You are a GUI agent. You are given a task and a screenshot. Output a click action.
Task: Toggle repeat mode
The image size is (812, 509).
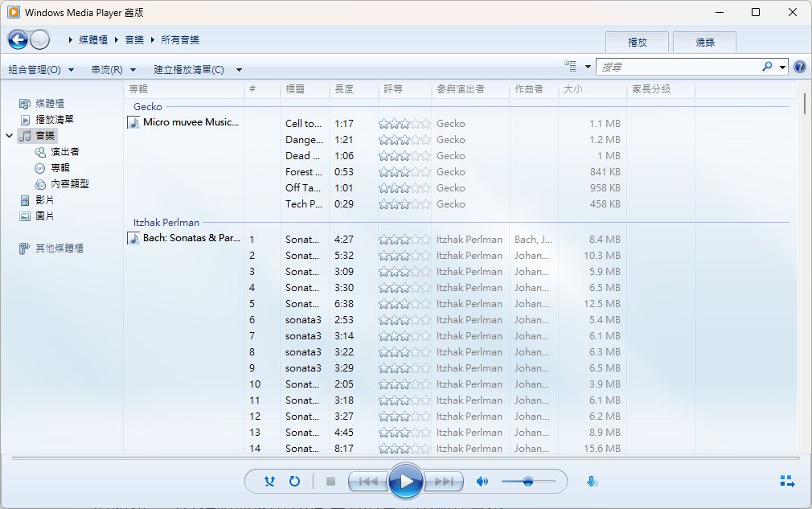(294, 482)
